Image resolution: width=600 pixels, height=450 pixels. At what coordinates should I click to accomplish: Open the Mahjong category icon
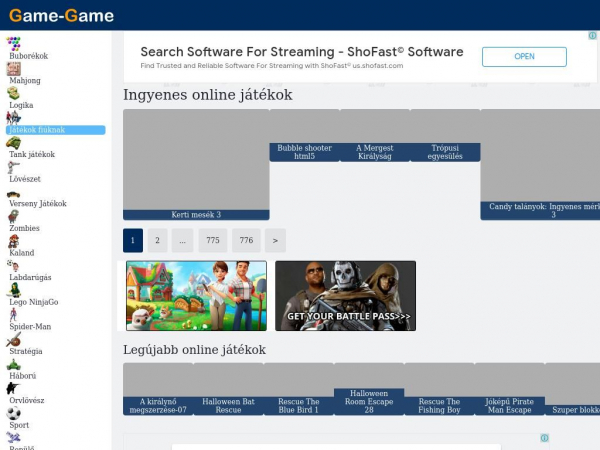pos(13,69)
